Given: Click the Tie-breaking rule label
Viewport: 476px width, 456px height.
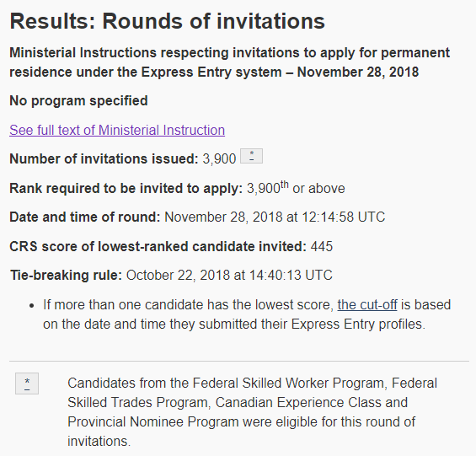Looking at the screenshot, I should (x=67, y=276).
